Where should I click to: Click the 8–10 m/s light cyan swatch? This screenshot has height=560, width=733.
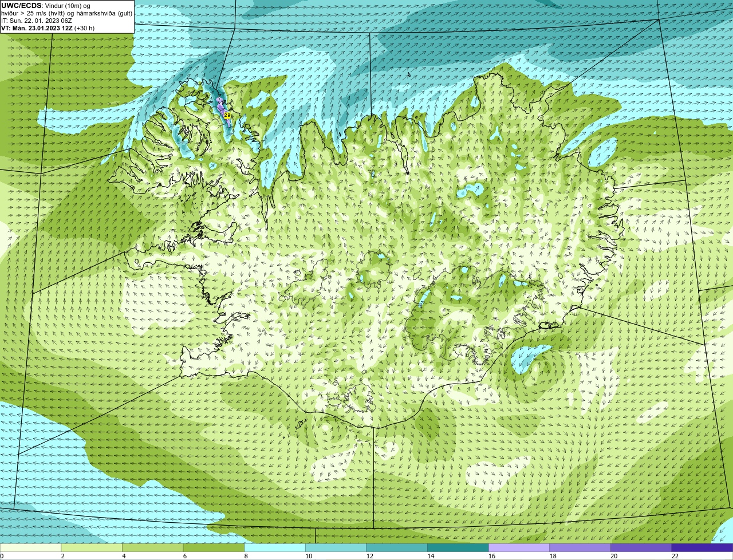pyautogui.click(x=275, y=547)
